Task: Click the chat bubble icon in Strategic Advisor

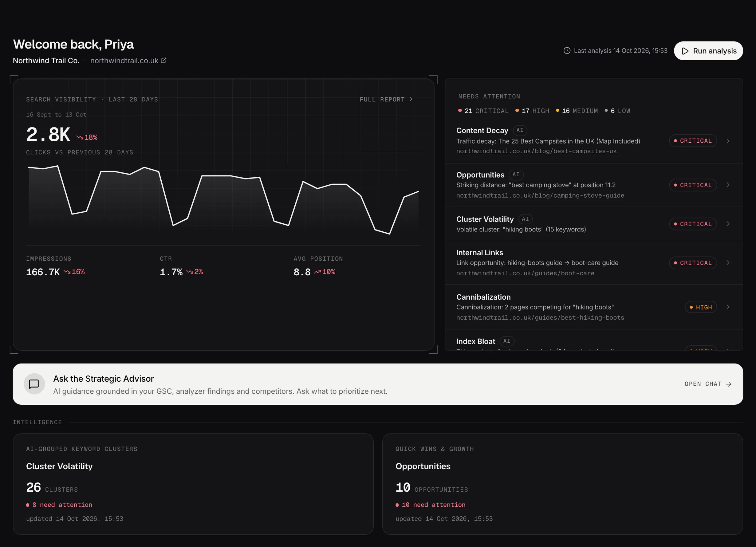Action: (x=34, y=384)
